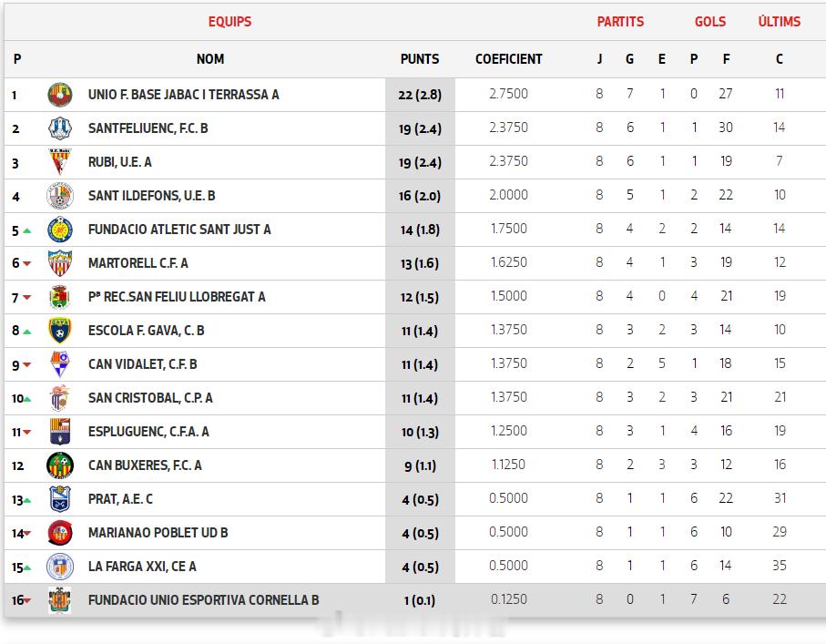
Task: Open team SAN CRISTOBAL, C.P. A
Action: (x=150, y=398)
